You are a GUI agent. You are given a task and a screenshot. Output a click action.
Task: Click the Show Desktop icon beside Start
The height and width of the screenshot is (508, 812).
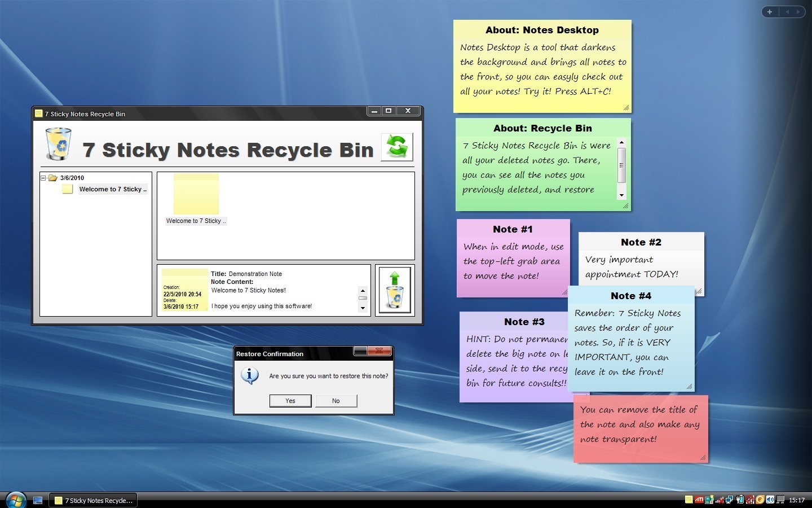coord(37,500)
